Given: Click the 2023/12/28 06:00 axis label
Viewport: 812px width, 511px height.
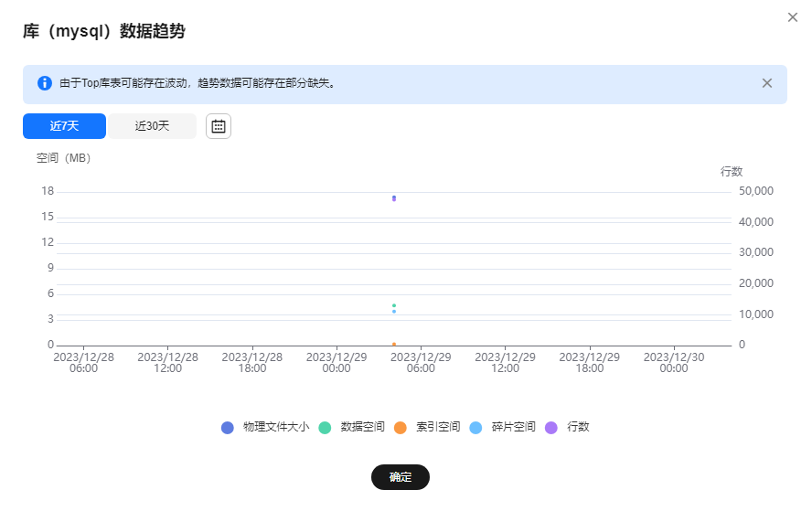Looking at the screenshot, I should (x=83, y=362).
